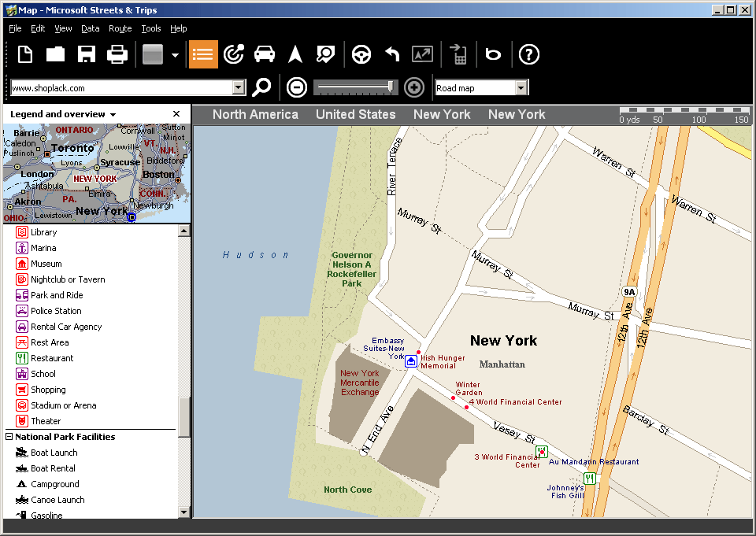Click the Johnney's Fish Grill restaurant marker
Viewport: 756px width, 536px height.
pos(590,479)
